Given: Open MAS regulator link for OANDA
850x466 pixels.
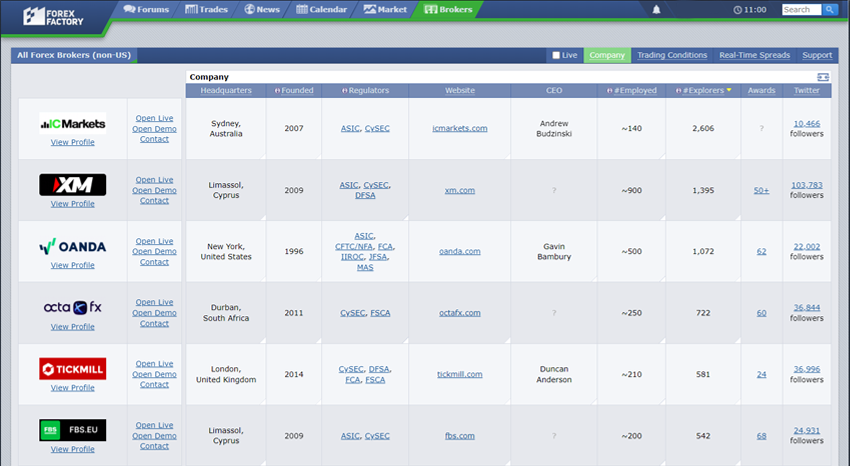Looking at the screenshot, I should click(365, 267).
